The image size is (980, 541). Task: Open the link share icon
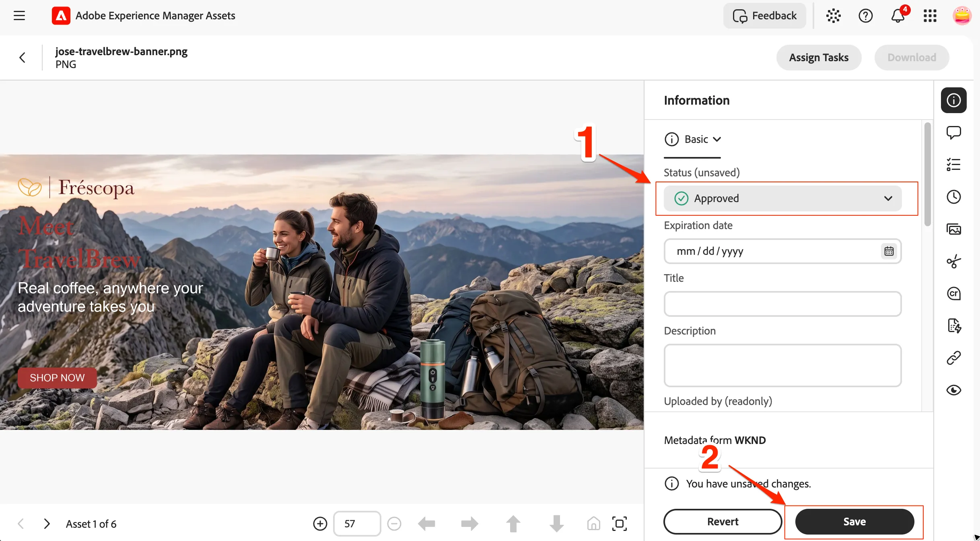[954, 358]
